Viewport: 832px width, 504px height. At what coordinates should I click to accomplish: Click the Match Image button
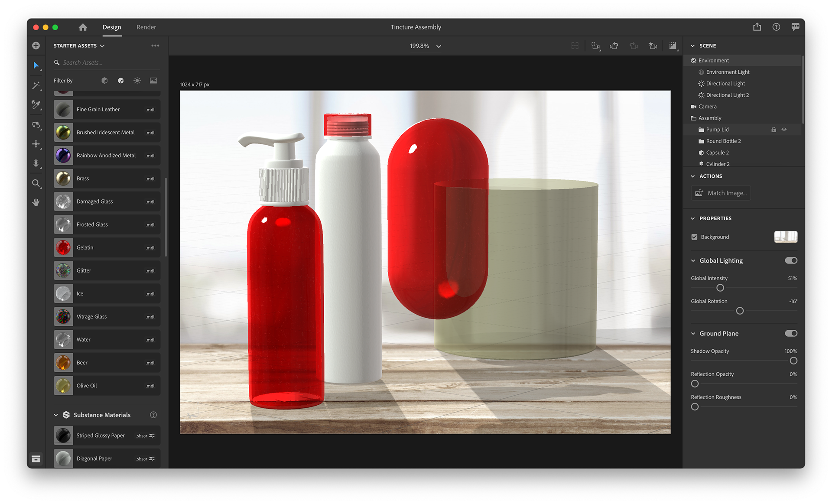click(721, 193)
